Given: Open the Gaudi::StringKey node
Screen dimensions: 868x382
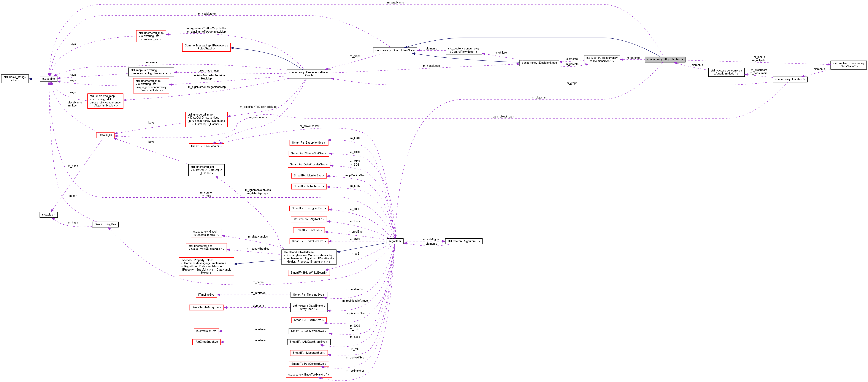Looking at the screenshot, I should coord(105,224).
